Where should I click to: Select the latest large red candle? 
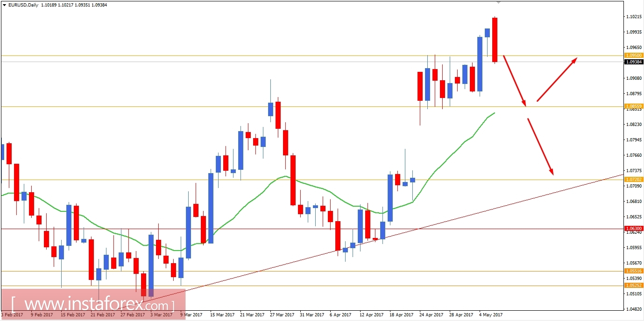point(495,40)
